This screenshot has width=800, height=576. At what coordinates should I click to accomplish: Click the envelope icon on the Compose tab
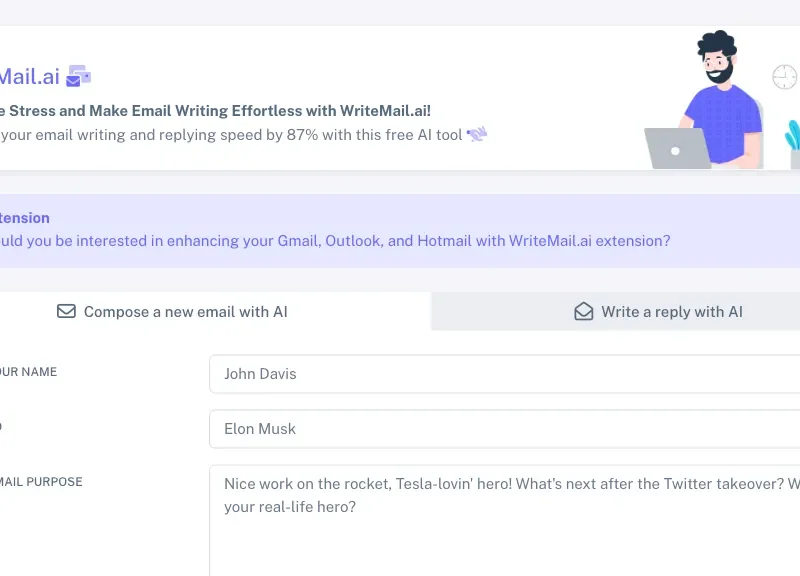66,311
